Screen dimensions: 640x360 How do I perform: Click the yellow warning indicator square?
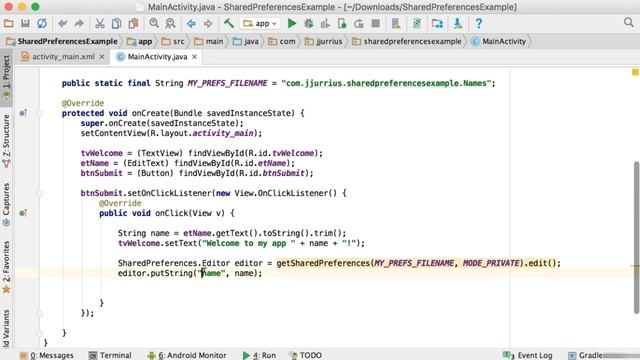pyautogui.click(x=635, y=72)
